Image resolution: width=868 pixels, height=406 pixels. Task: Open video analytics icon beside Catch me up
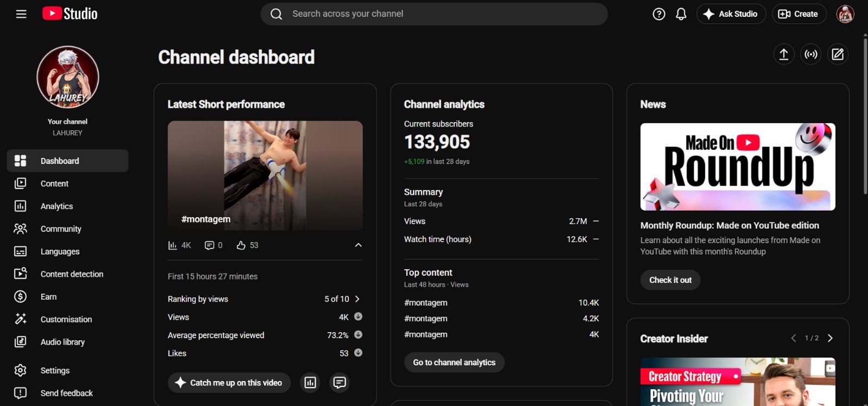click(x=310, y=383)
